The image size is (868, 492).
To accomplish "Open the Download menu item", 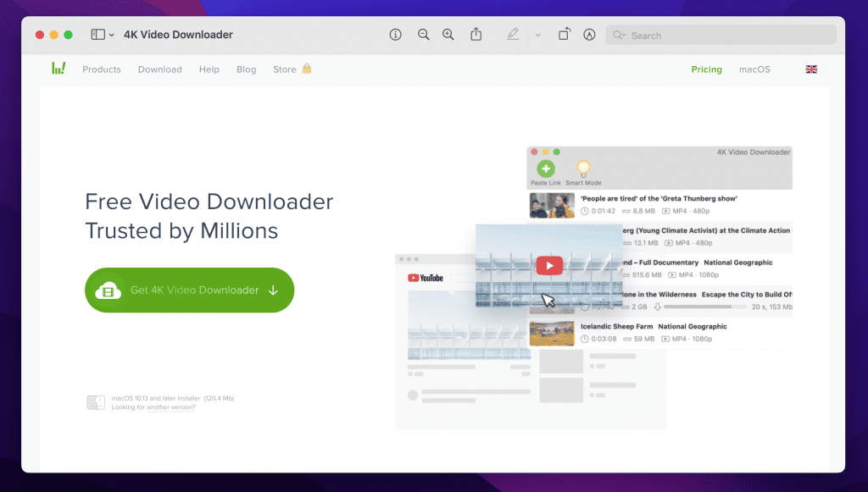I will point(160,69).
